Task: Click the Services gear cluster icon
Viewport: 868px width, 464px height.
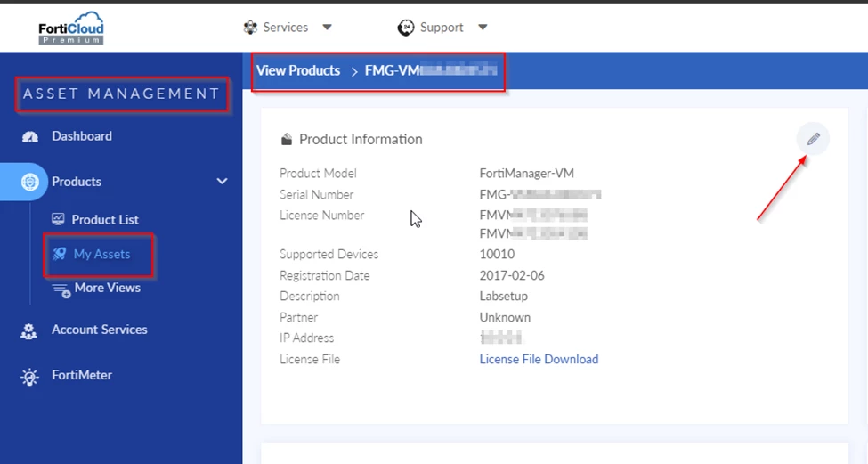Action: (250, 27)
